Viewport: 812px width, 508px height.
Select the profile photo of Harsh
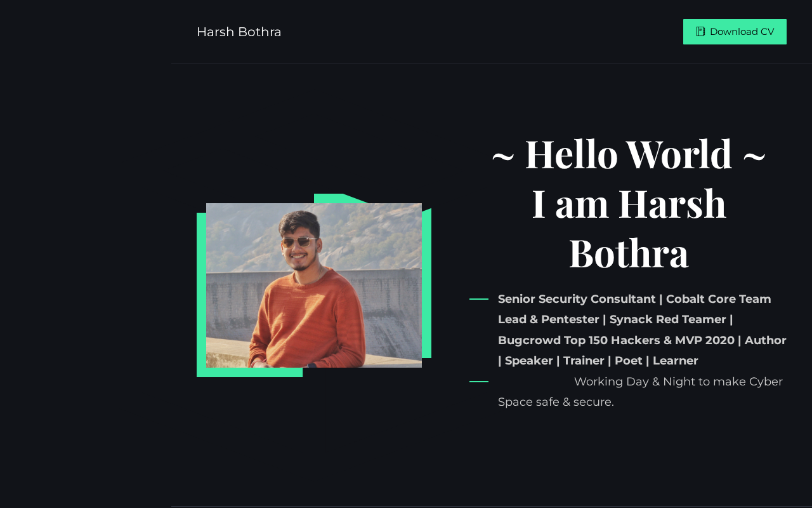[x=314, y=285]
